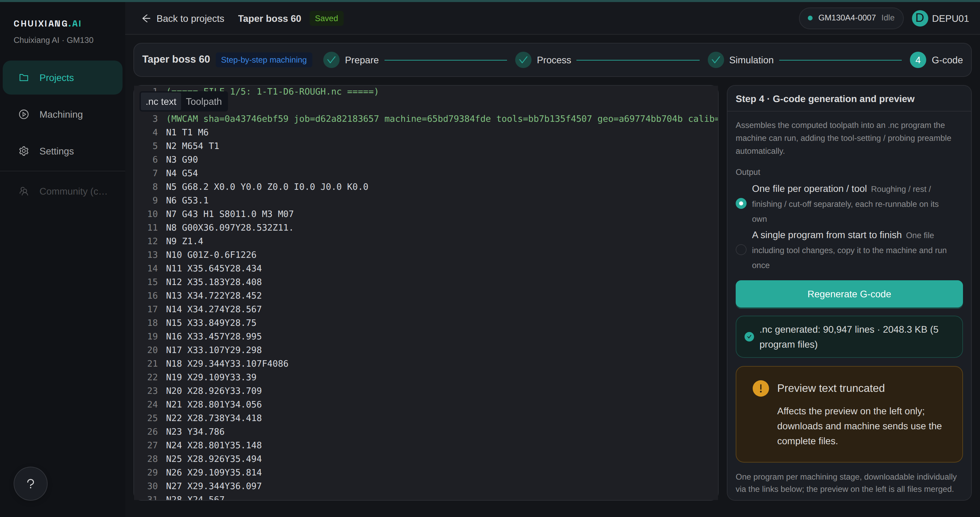
Task: Click the Simulation step checkmark circle
Action: [x=716, y=60]
